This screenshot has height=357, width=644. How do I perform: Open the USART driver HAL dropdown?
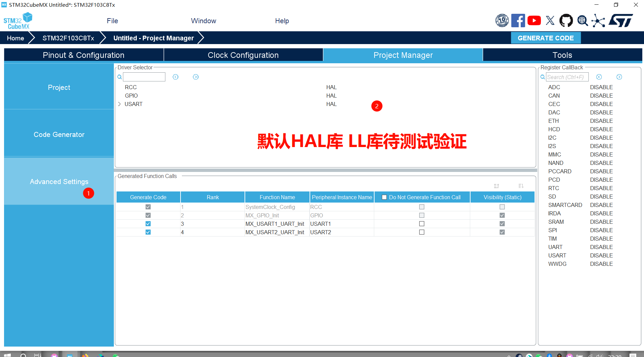click(331, 104)
